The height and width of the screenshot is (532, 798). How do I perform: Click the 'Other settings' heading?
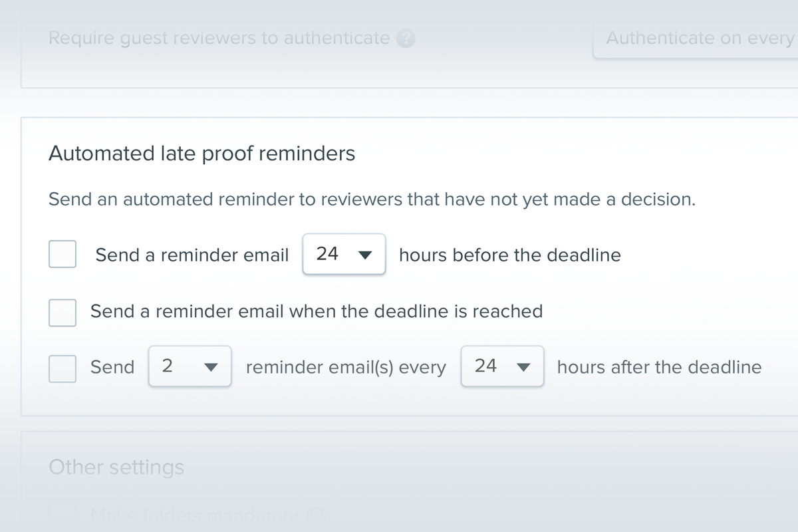pos(116,467)
